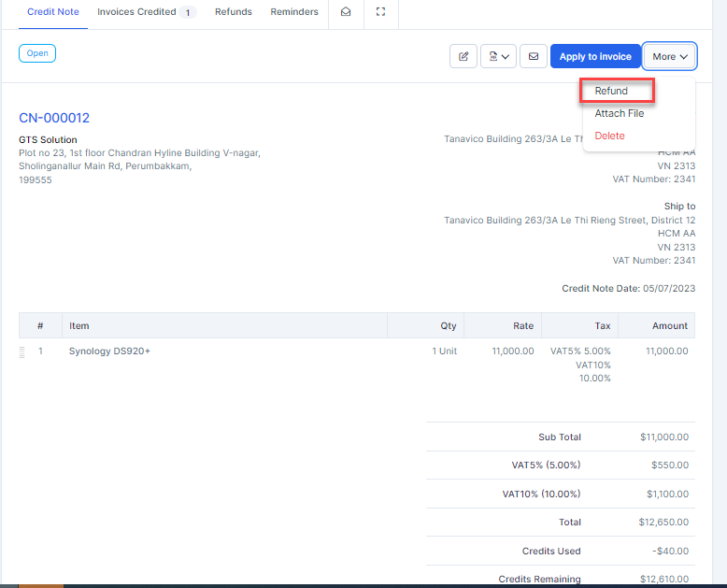Click item name Synology DS920+
Viewport: 727px width, 588px height.
[109, 351]
